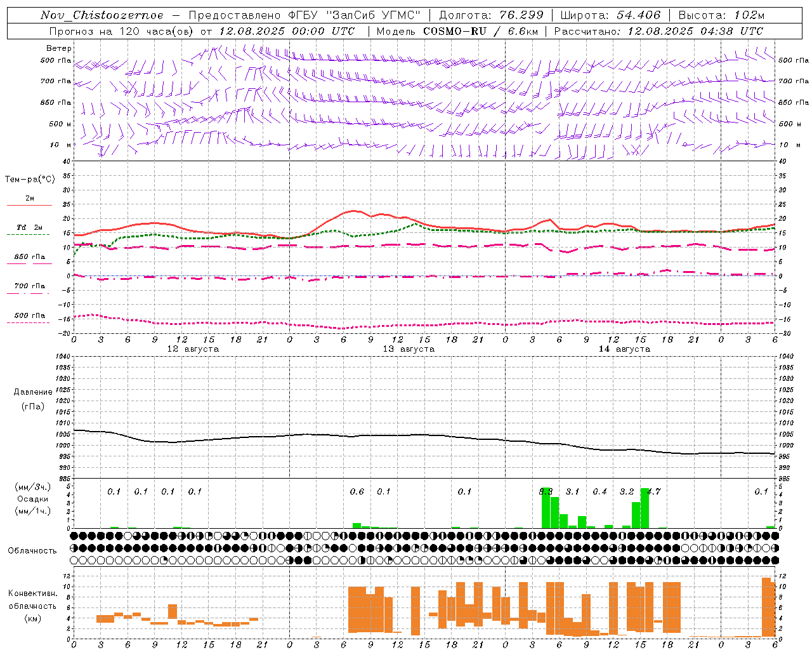The width and height of the screenshot is (812, 650).
Task: Click the (км) units label
Action: 32,618
